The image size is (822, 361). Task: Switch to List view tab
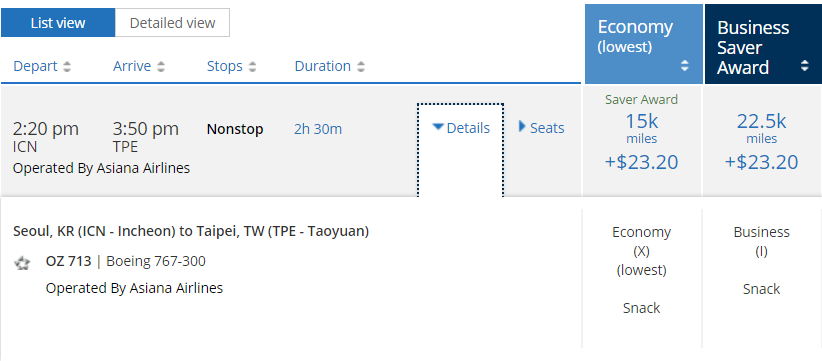58,23
